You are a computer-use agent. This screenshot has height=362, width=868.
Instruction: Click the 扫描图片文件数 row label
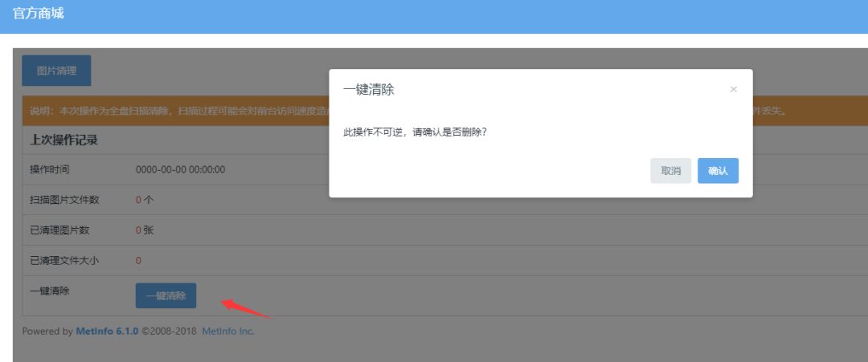click(65, 200)
